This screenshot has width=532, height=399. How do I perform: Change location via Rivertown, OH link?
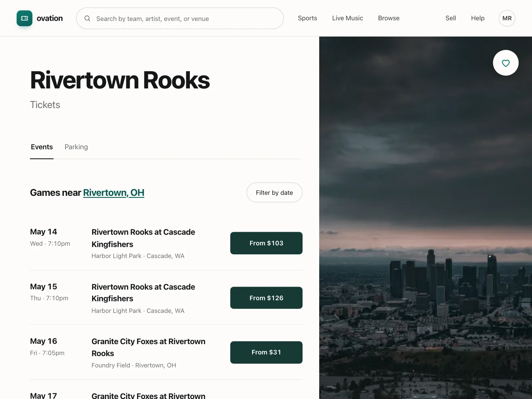point(114,193)
